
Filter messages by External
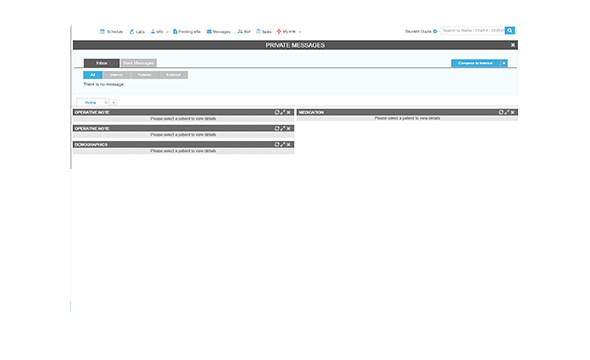click(x=173, y=75)
